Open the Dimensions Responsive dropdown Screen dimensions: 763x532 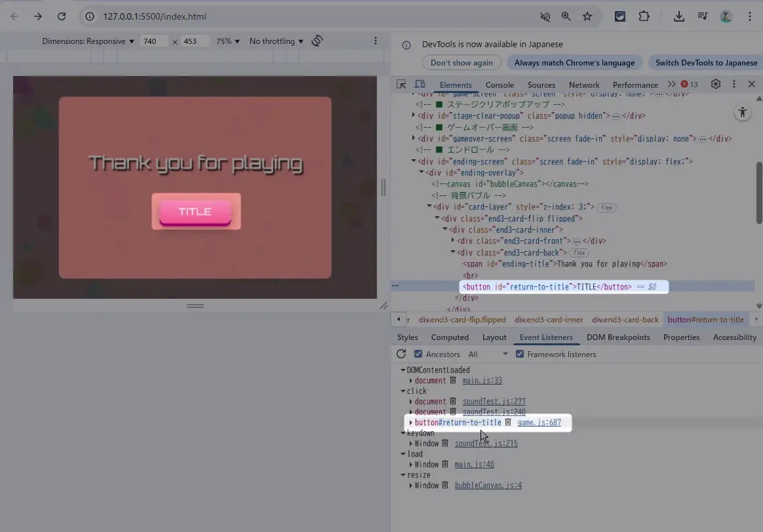coord(88,41)
